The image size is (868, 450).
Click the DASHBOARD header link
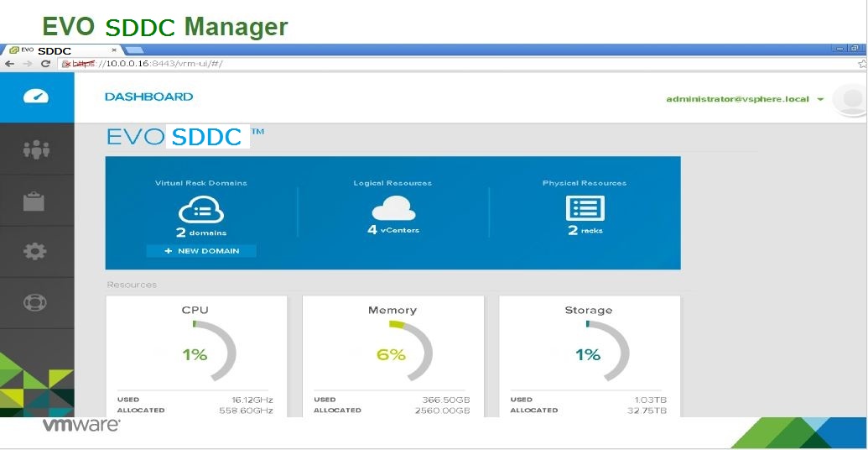click(x=148, y=97)
